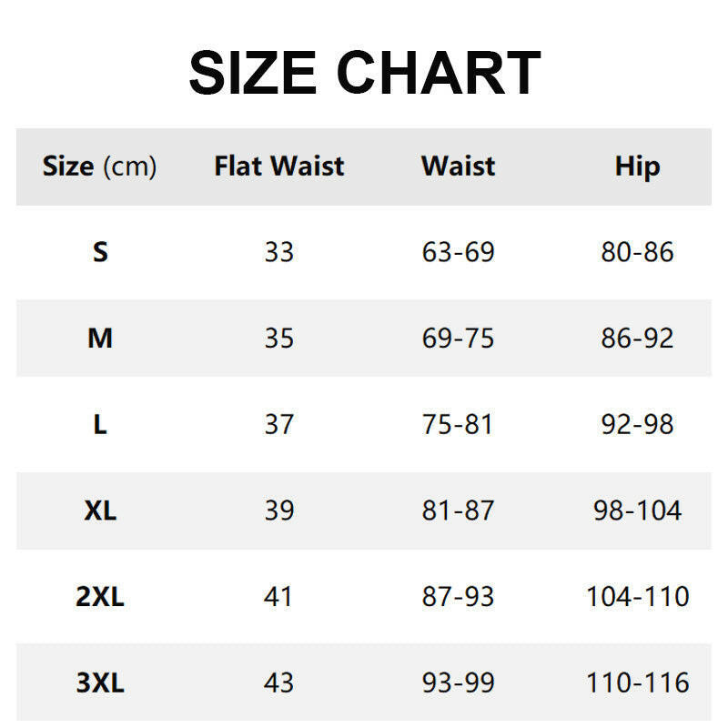Click the waist range 69-75
This screenshot has width=728, height=728.
(x=458, y=339)
